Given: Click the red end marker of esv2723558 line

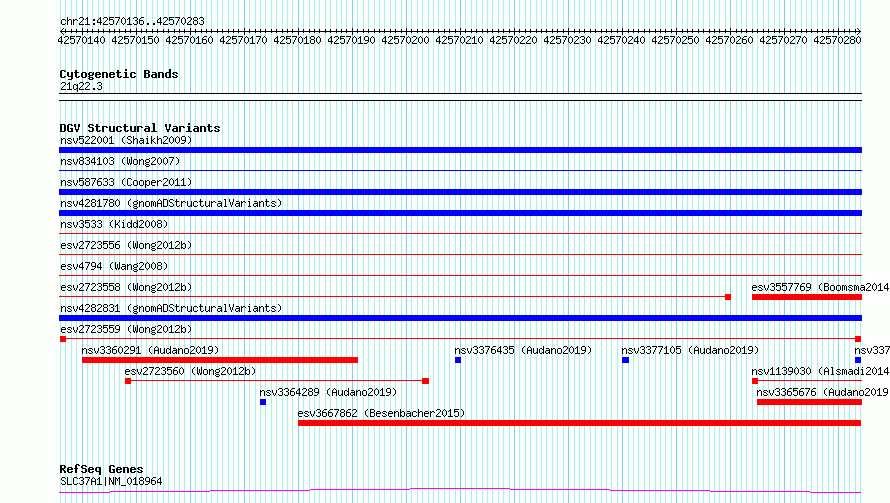Looking at the screenshot, I should click(x=728, y=297).
